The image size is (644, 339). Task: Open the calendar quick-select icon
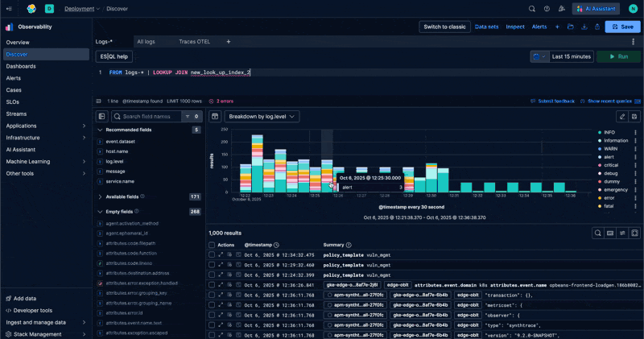pos(539,56)
